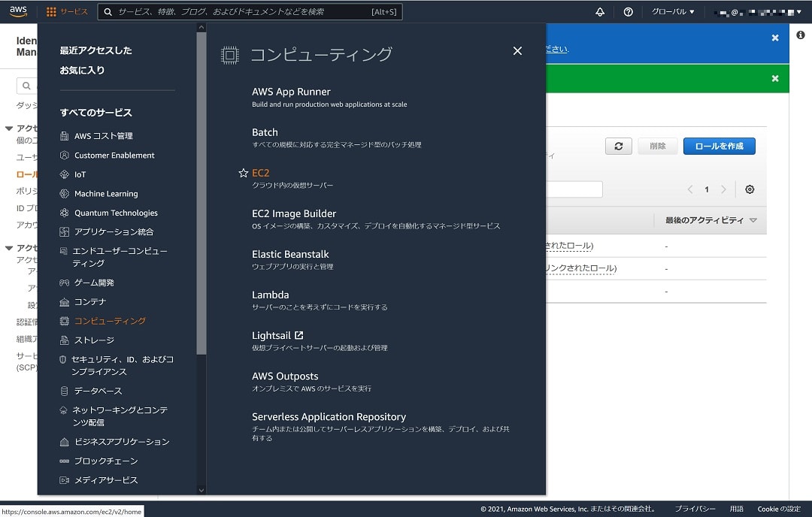
Task: Favorite EC2 with the star icon
Action: (244, 173)
